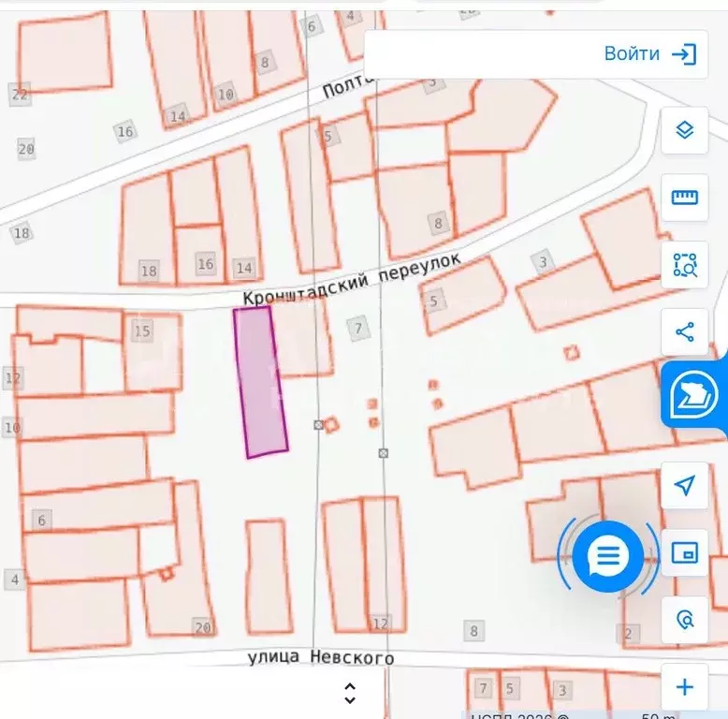Open the map layers icon

(x=684, y=130)
